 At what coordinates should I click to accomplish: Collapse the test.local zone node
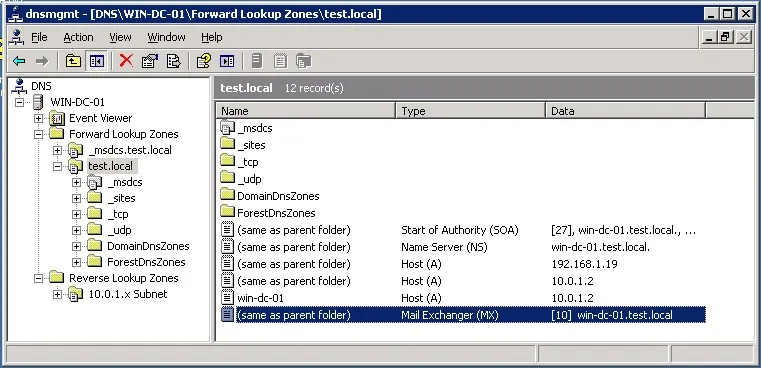pos(57,167)
